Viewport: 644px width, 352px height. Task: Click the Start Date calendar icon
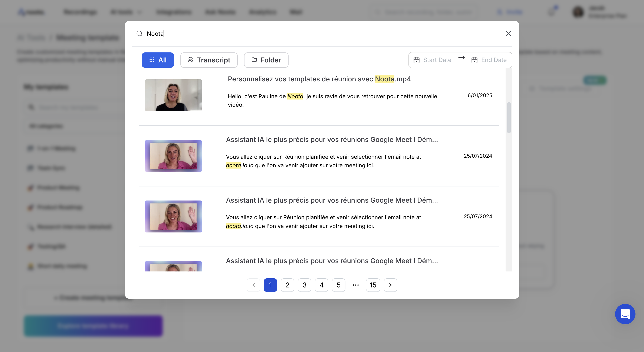point(417,60)
